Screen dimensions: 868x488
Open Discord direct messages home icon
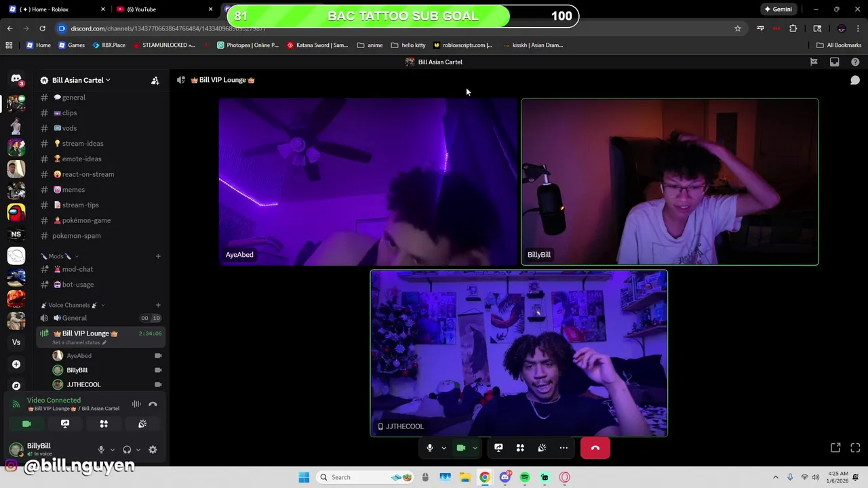(x=16, y=79)
